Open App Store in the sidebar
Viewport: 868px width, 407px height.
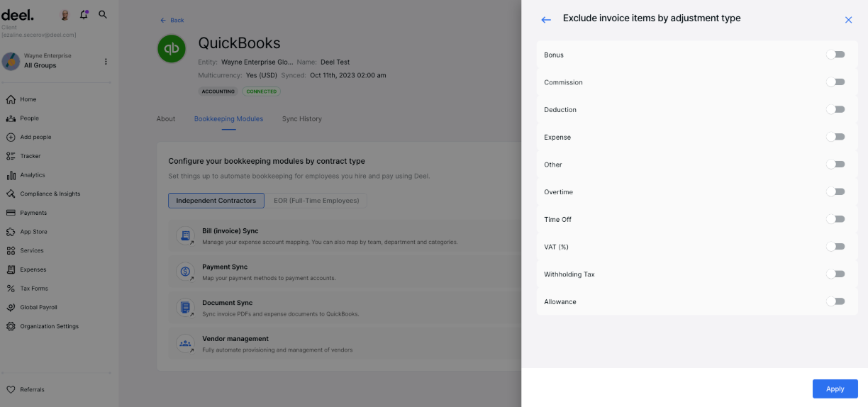click(33, 232)
